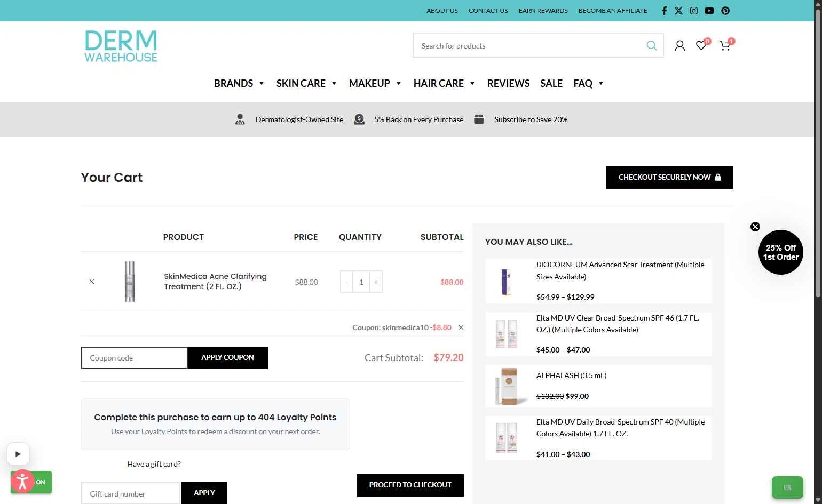
Task: Remove the skinmedica10 coupon
Action: (x=461, y=327)
